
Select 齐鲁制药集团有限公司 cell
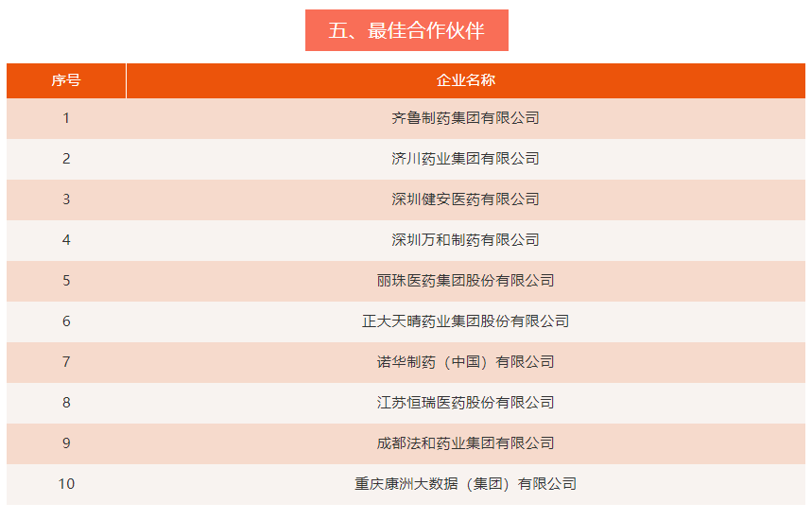[x=466, y=118]
